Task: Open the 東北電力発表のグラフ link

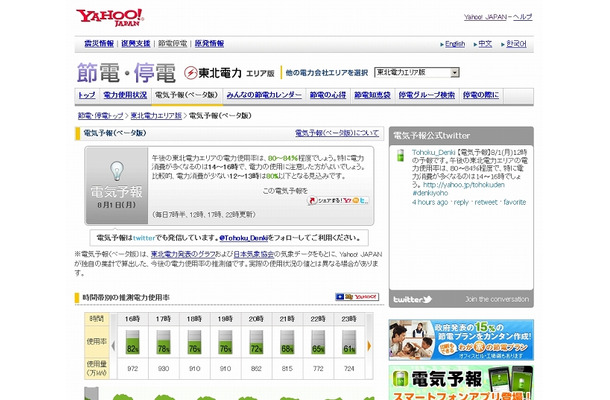Action: 183,254
